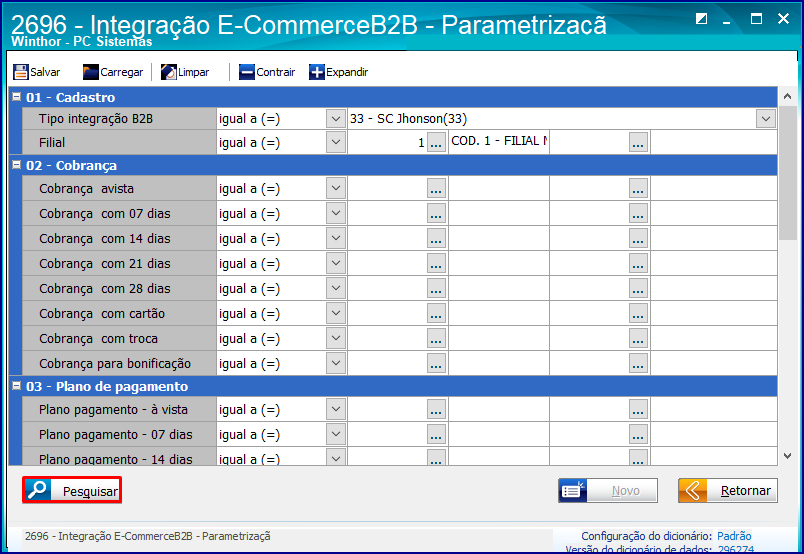Click the first value field for Cobrança com cartão
The width and height of the screenshot is (804, 554).
point(387,314)
